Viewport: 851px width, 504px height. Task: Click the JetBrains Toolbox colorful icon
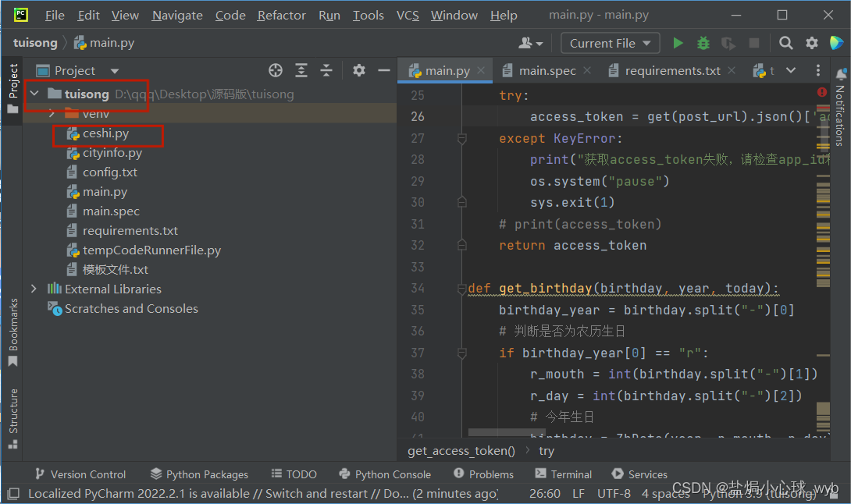click(836, 43)
